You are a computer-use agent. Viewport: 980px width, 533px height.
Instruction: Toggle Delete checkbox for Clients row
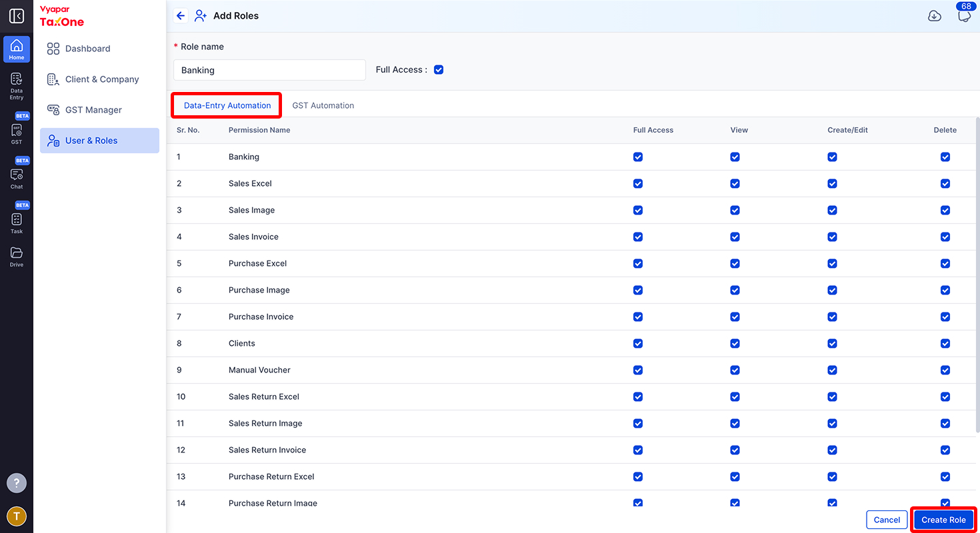click(x=945, y=343)
